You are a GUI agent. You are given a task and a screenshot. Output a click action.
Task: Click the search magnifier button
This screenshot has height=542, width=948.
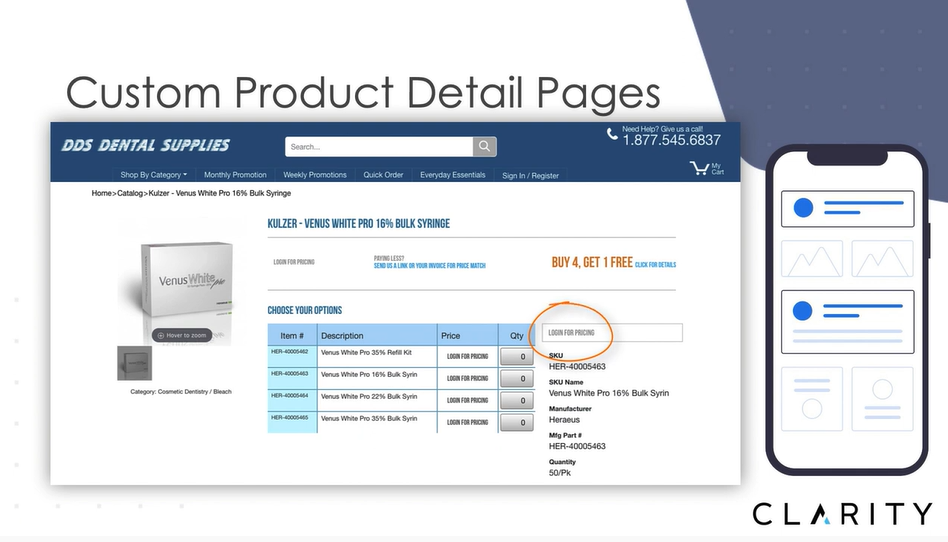pyautogui.click(x=484, y=146)
